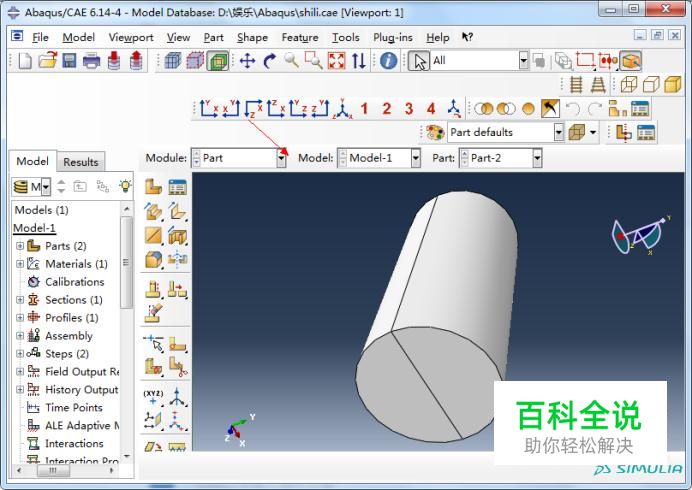Select Time Points tree item
Image resolution: width=692 pixels, height=490 pixels.
[74, 407]
